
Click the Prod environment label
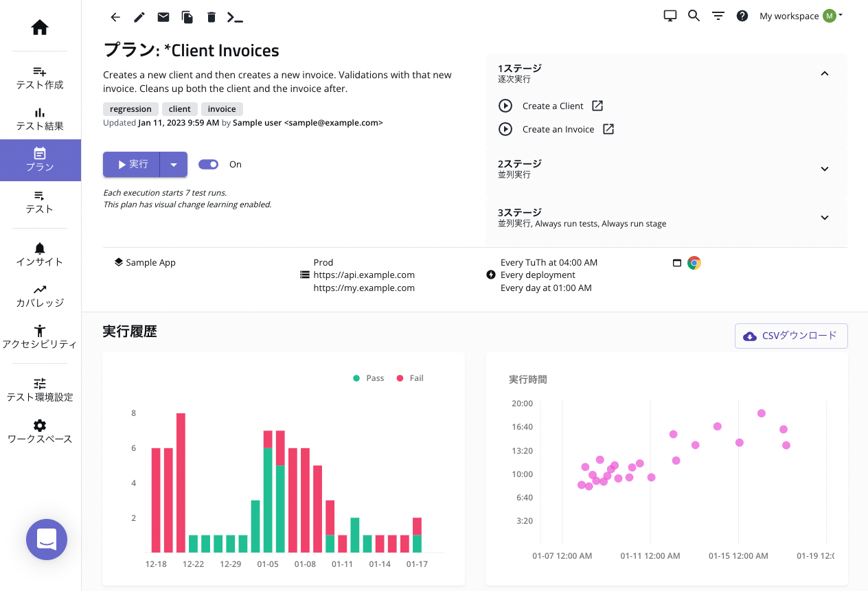(323, 263)
